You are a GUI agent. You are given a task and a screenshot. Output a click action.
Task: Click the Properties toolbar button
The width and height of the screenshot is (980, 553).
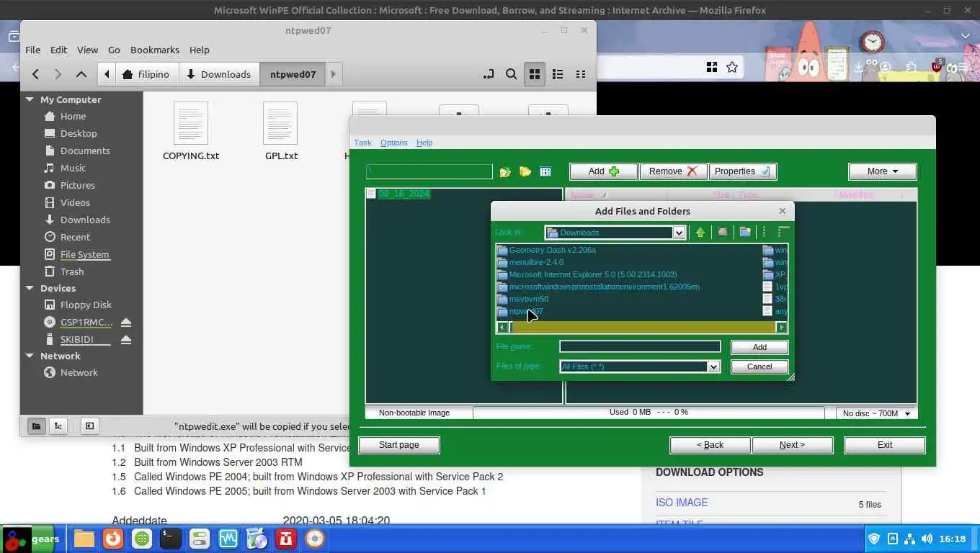tap(742, 171)
